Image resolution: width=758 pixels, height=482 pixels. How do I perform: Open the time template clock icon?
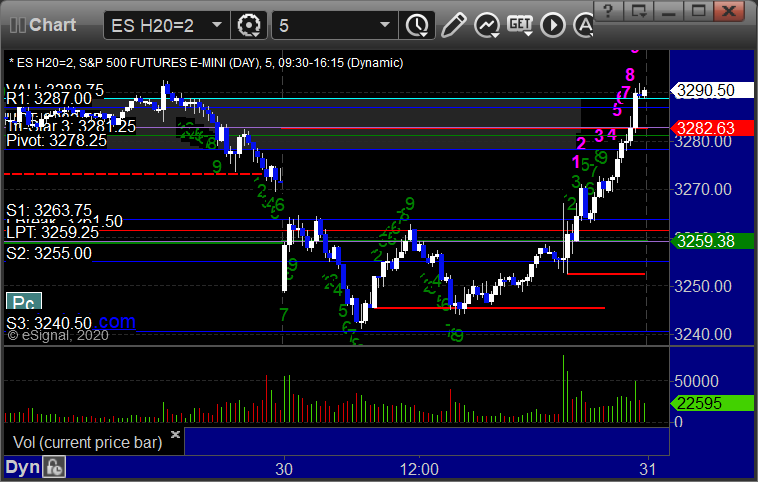tap(417, 25)
